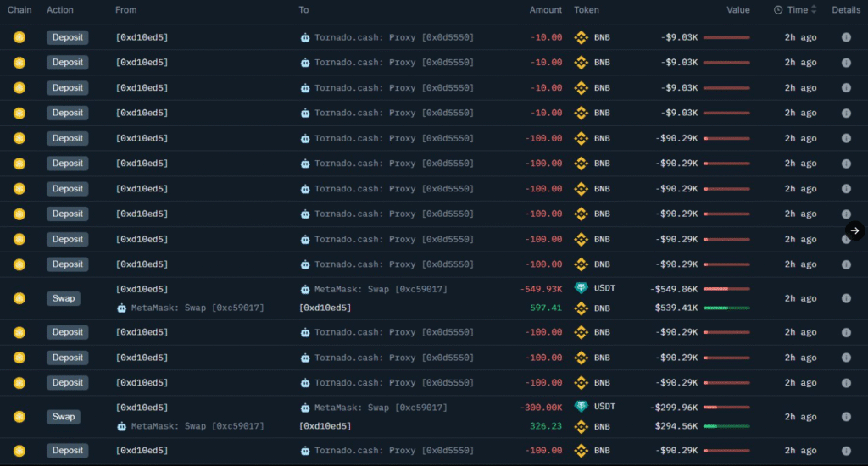Click the Value column header

tap(738, 10)
